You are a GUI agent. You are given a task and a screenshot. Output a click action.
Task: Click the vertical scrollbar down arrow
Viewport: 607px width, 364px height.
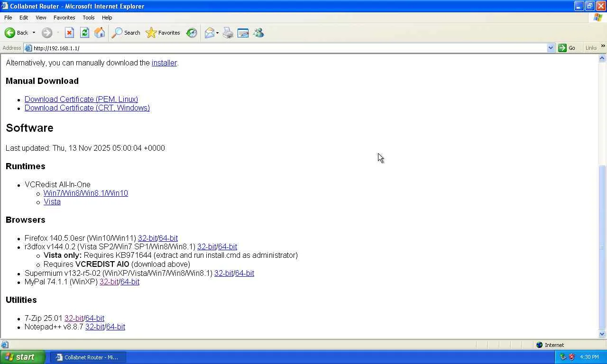click(602, 334)
